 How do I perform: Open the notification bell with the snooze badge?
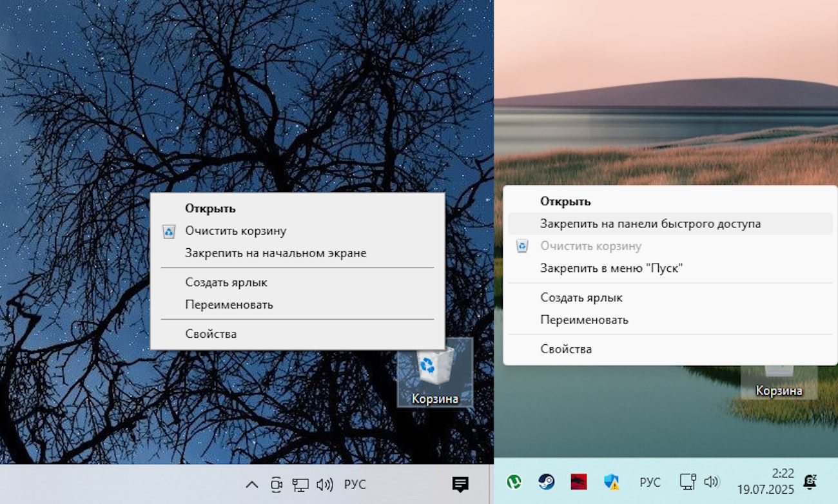tap(810, 481)
